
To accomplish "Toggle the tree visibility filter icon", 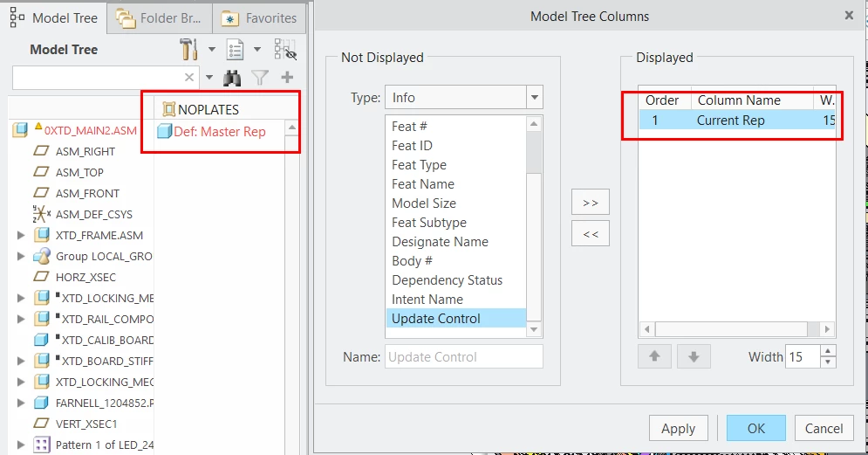I will [285, 49].
